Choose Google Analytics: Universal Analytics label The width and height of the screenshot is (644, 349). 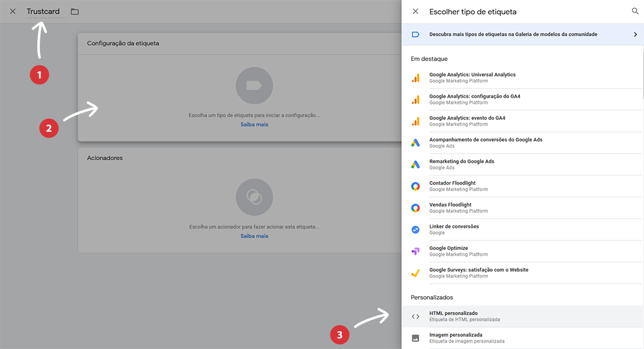click(472, 75)
